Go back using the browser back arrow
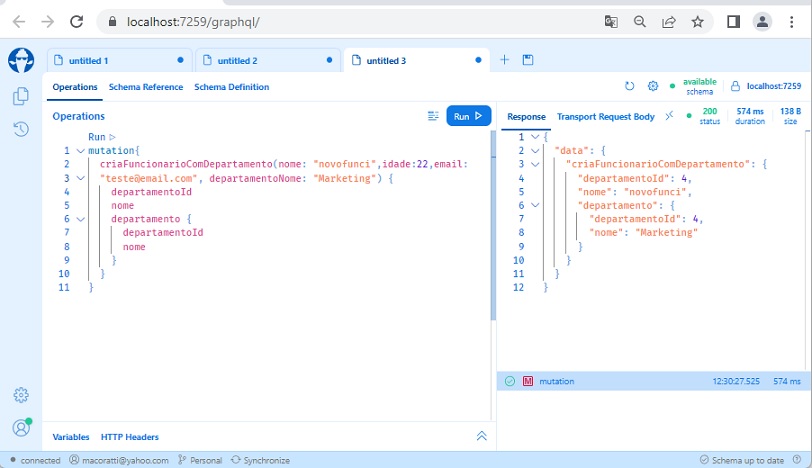The image size is (812, 468). 19,22
